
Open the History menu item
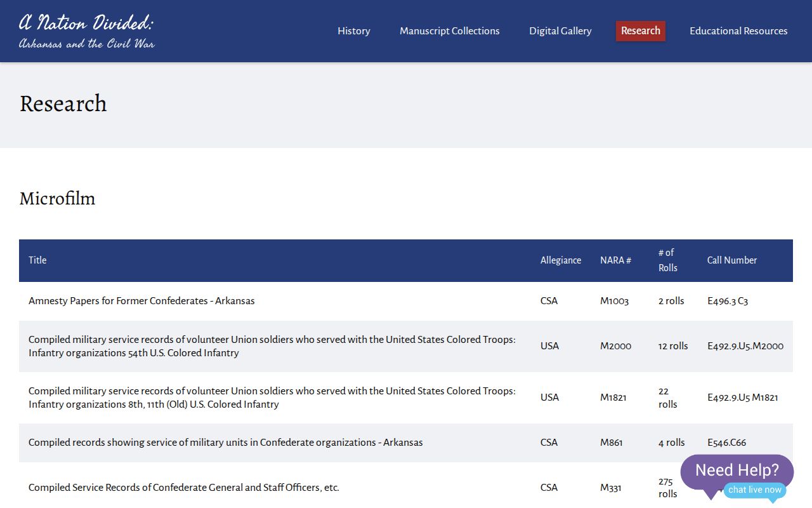(x=353, y=30)
